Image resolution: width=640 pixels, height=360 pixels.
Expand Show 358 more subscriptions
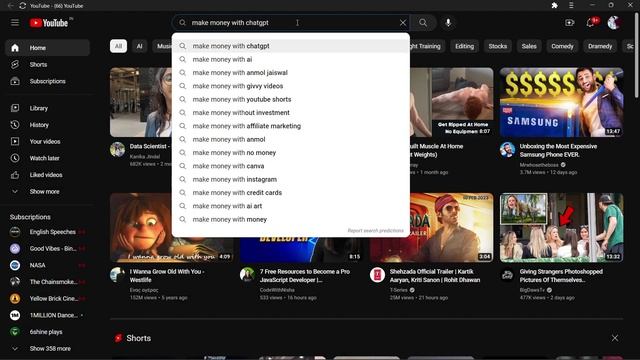point(48,349)
